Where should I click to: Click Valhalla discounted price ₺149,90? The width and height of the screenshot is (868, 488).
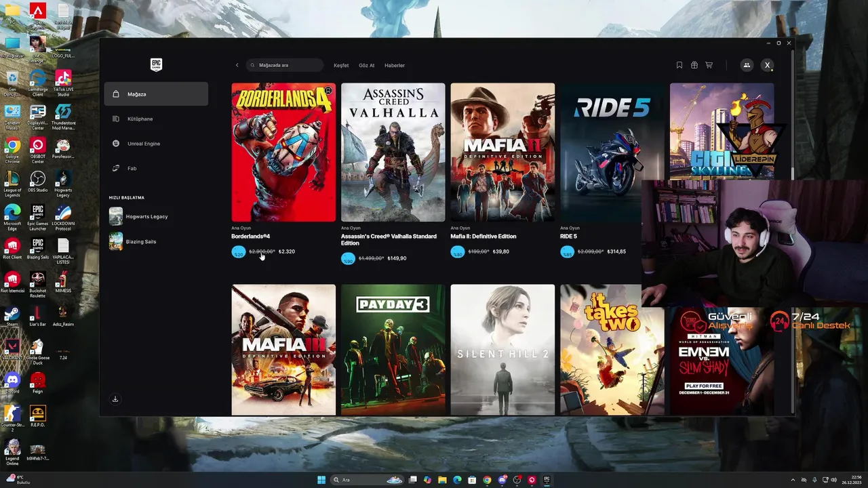click(x=397, y=258)
